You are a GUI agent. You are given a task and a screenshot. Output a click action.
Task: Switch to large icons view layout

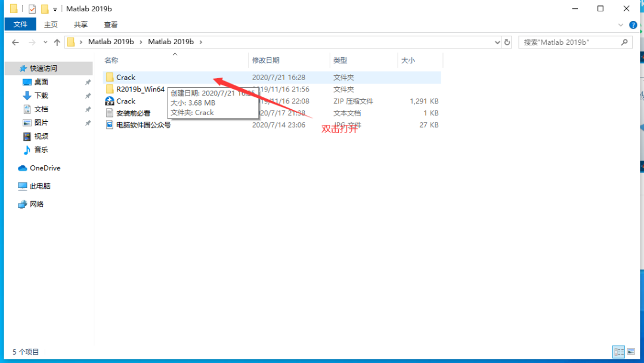(x=631, y=352)
